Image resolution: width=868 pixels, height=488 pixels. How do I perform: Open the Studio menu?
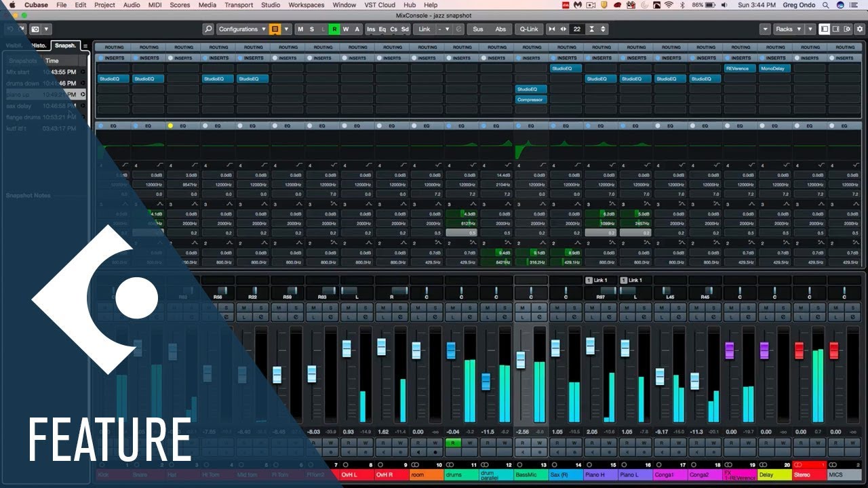click(x=271, y=5)
